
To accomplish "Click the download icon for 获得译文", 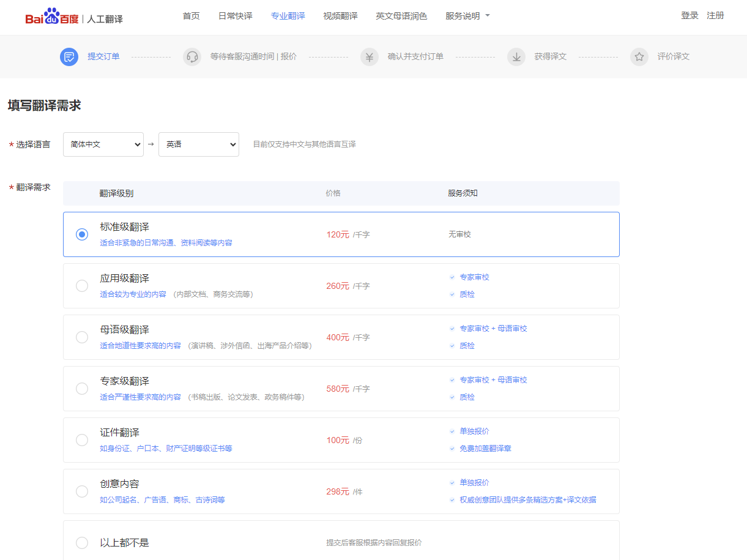I will [516, 57].
